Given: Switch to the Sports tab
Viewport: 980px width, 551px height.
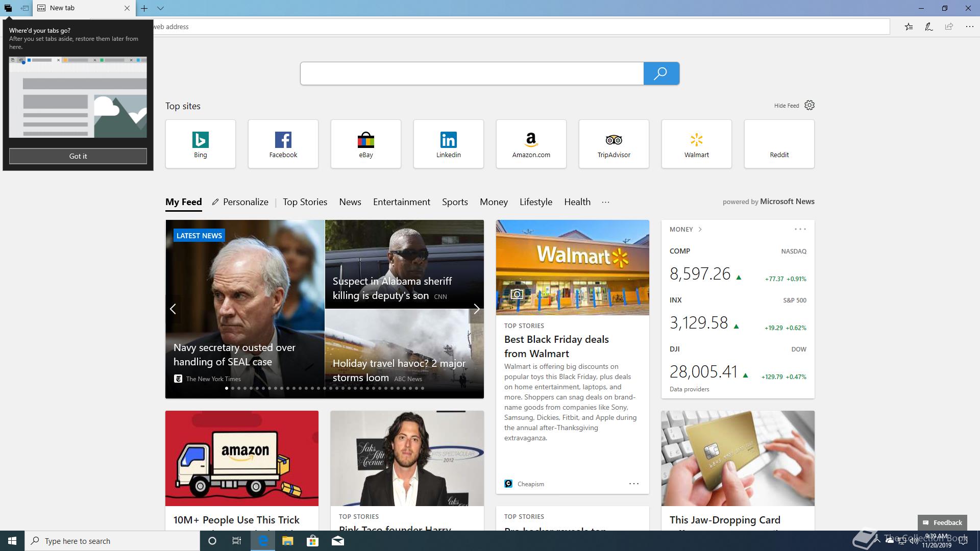Looking at the screenshot, I should (x=455, y=202).
